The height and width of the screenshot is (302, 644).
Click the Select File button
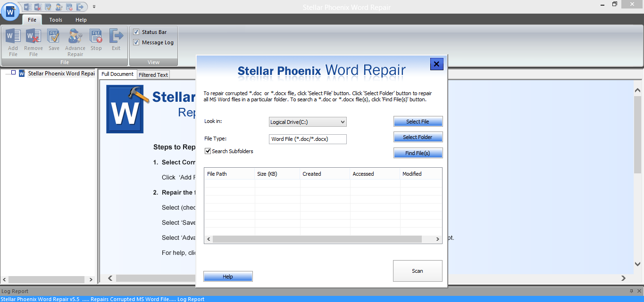point(418,122)
